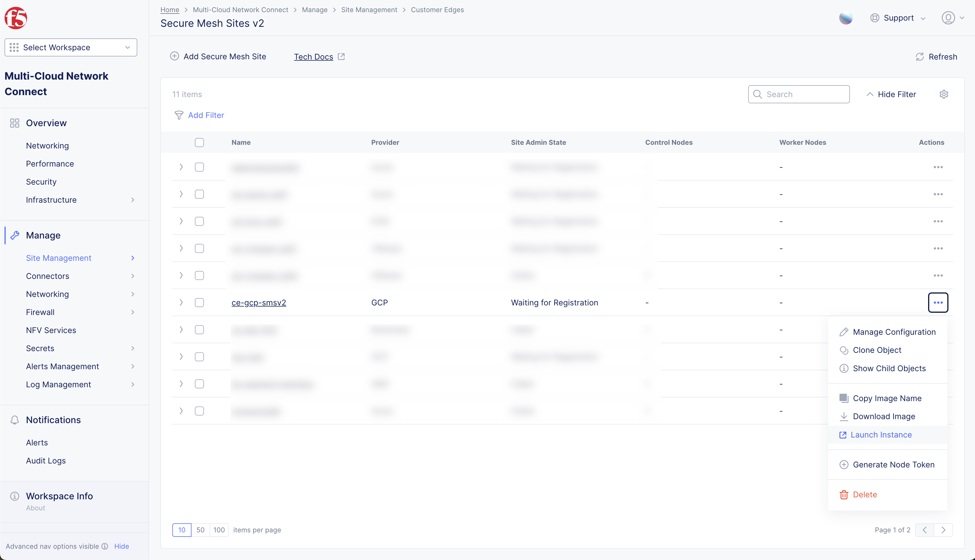Expand the ce-gcp-smsv2 row details

(181, 303)
